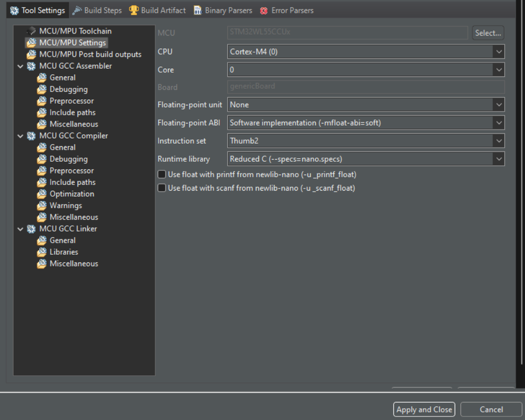Click the Binary Parsers file icon

coord(198,11)
